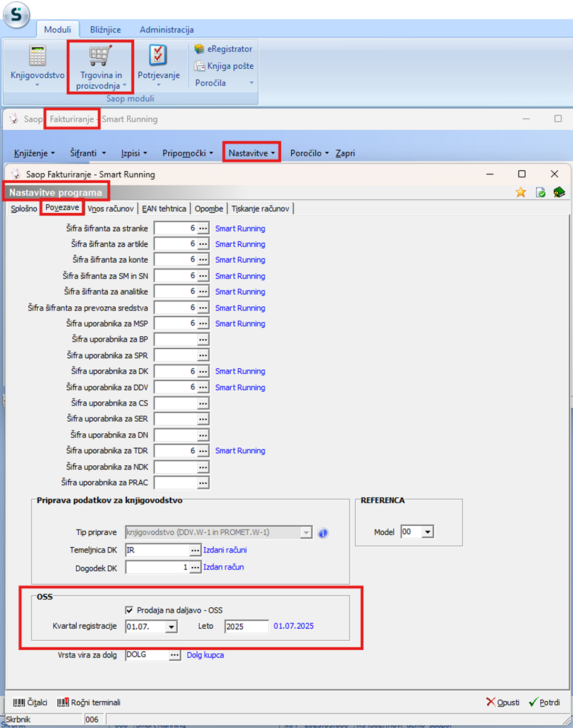Open the Knjigovodstvo module icon
Screen dimensions: 573x728
(37, 66)
